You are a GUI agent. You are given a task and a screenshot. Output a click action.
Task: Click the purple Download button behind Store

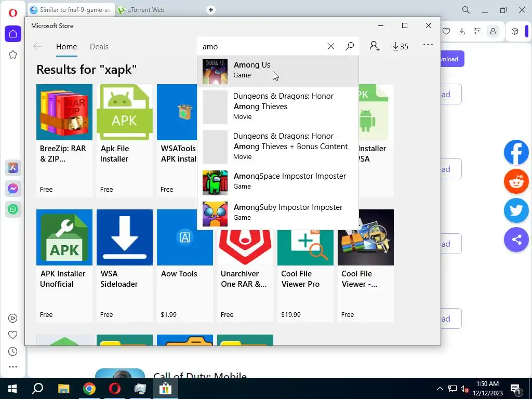[453, 59]
